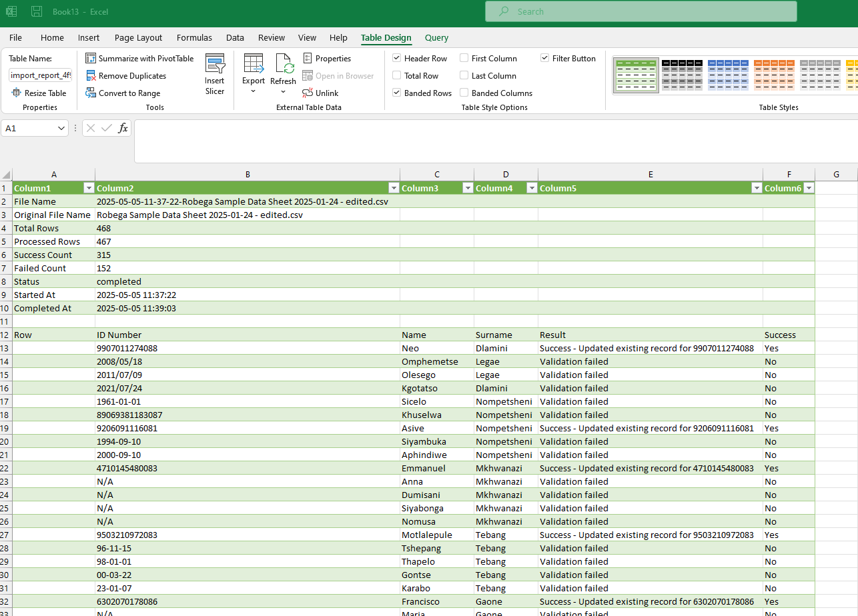Enable the Total Row checkbox

click(x=397, y=76)
